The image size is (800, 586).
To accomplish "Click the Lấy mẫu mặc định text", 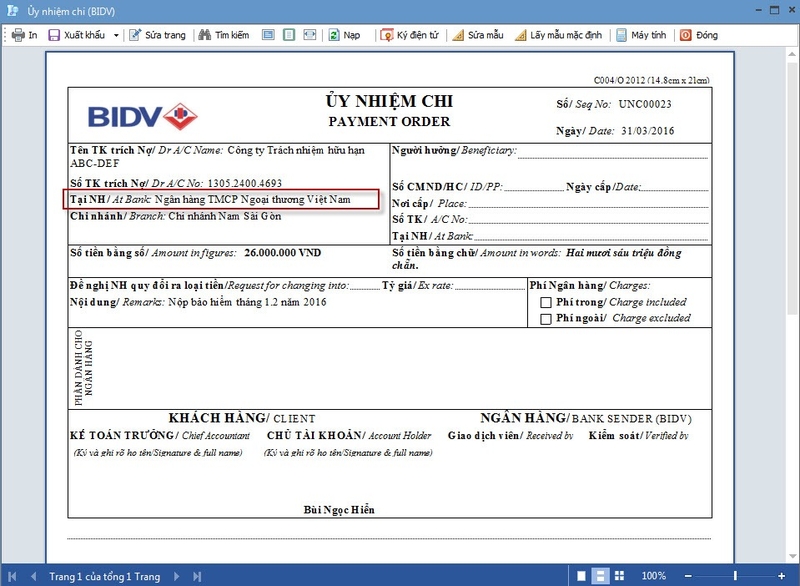I will (566, 35).
